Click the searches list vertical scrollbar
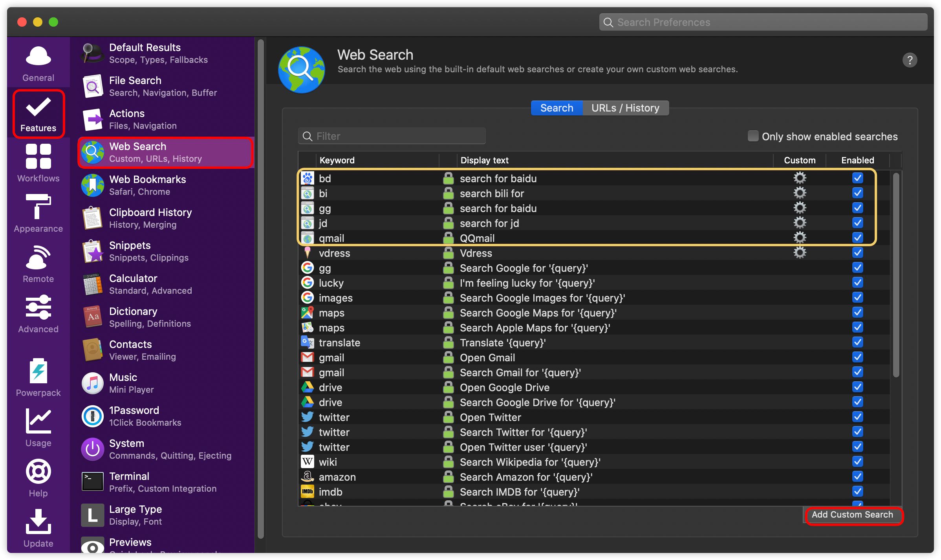This screenshot has width=941, height=560. click(x=896, y=275)
